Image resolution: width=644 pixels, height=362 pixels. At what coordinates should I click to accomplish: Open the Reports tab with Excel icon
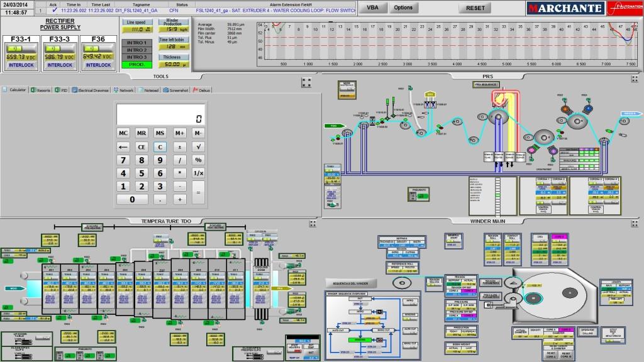click(41, 90)
